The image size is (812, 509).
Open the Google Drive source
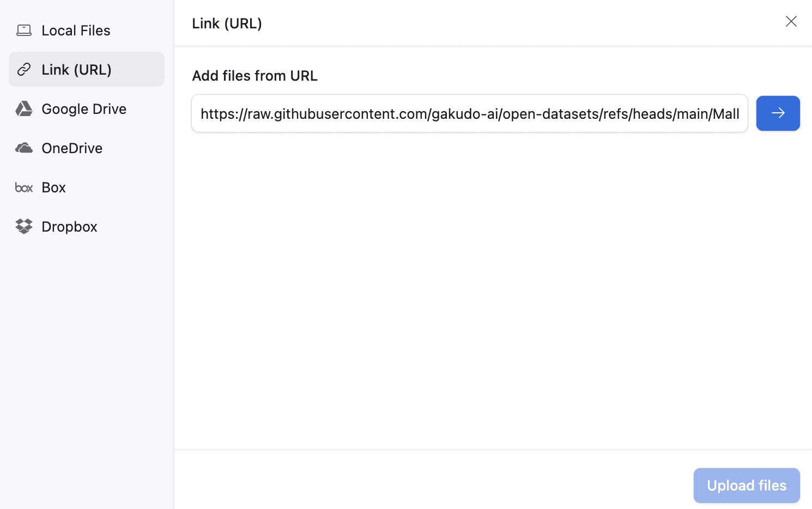pyautogui.click(x=86, y=109)
